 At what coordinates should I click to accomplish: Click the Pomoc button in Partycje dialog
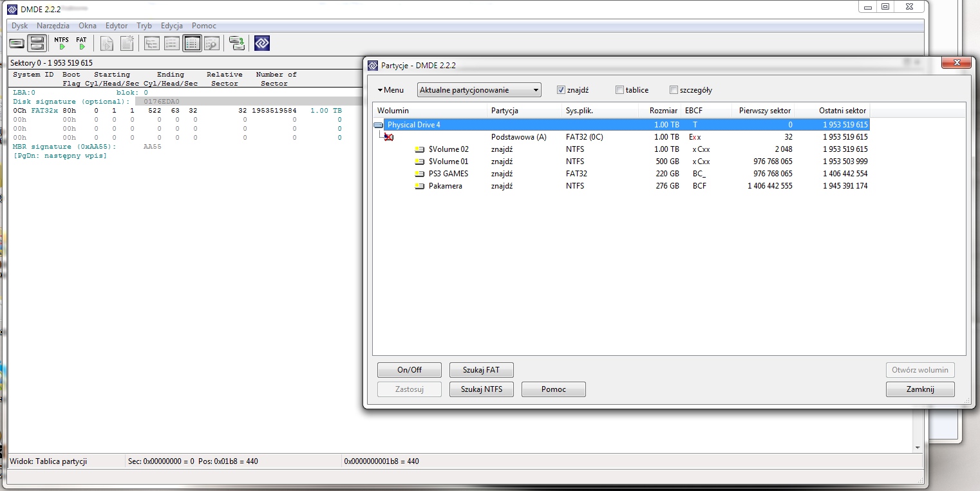tap(554, 389)
